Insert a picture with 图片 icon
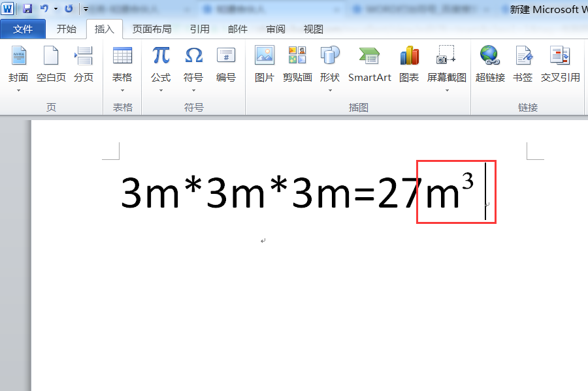Viewport: 588px width, 391px height. [x=265, y=55]
